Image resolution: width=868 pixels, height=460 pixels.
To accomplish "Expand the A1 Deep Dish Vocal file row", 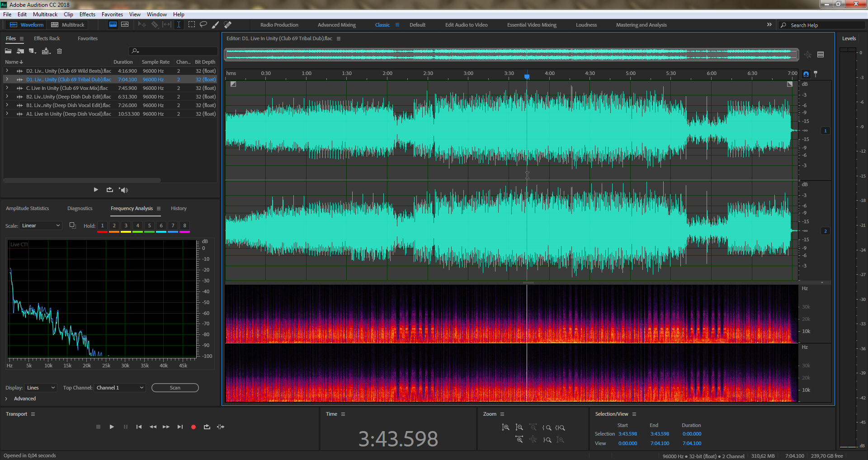I will pos(7,114).
